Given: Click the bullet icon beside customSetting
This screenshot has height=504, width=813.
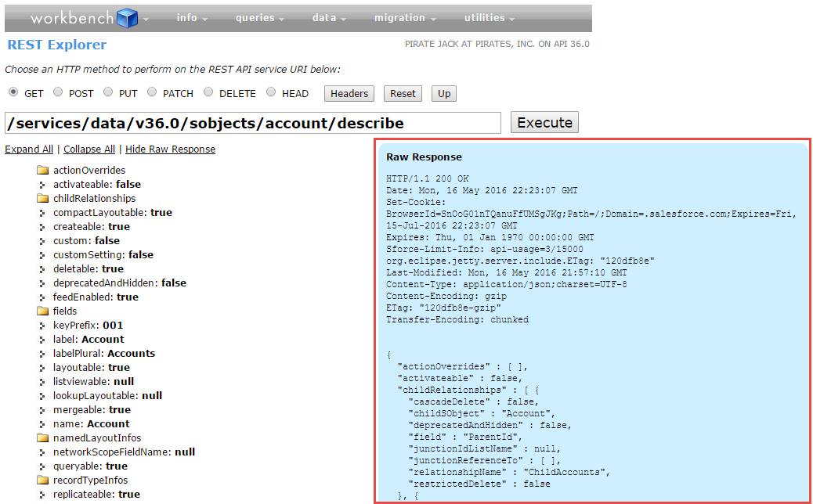Looking at the screenshot, I should 42,255.
